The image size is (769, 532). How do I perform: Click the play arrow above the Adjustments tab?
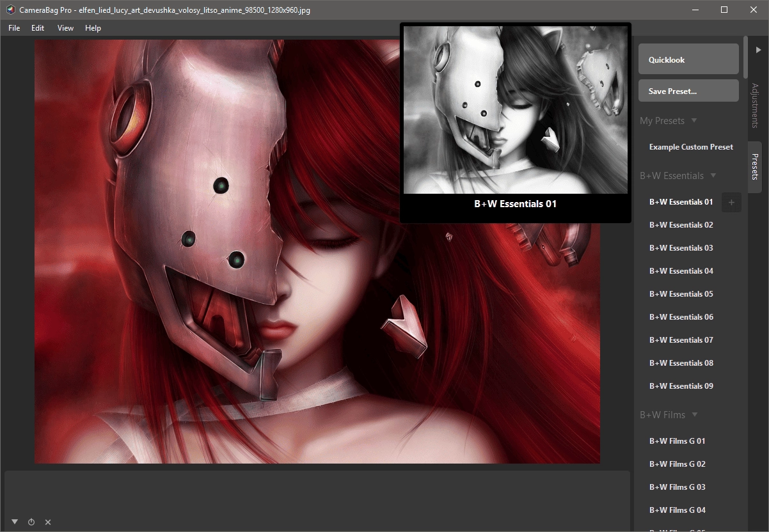758,49
